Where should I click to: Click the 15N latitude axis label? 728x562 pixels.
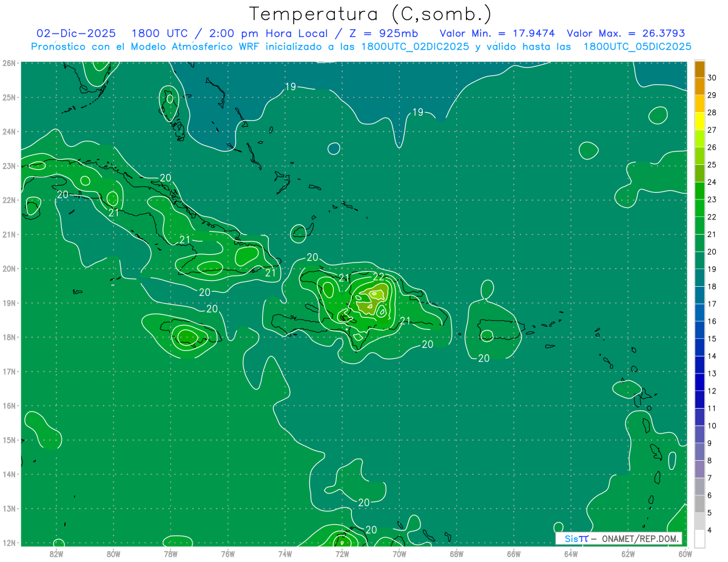[x=9, y=440]
